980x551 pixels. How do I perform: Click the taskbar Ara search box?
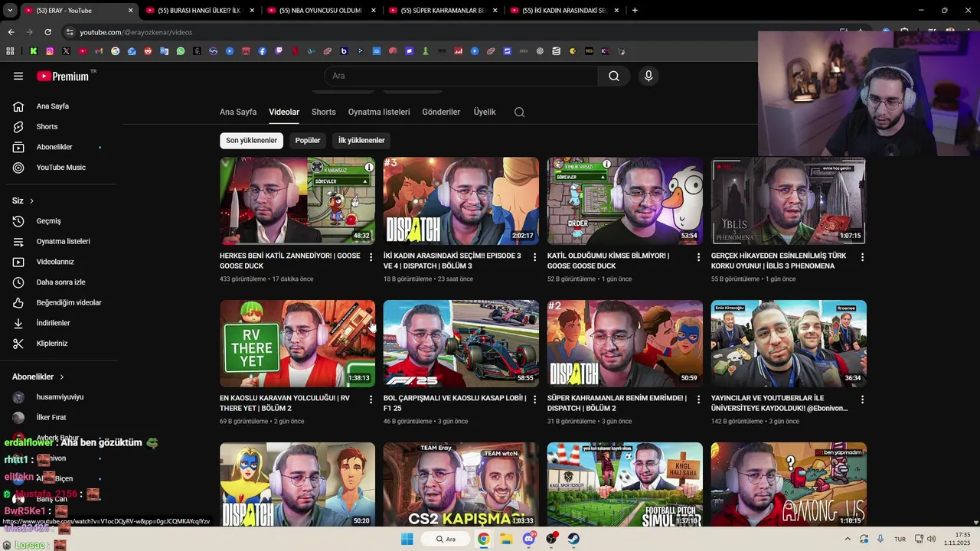pyautogui.click(x=446, y=539)
